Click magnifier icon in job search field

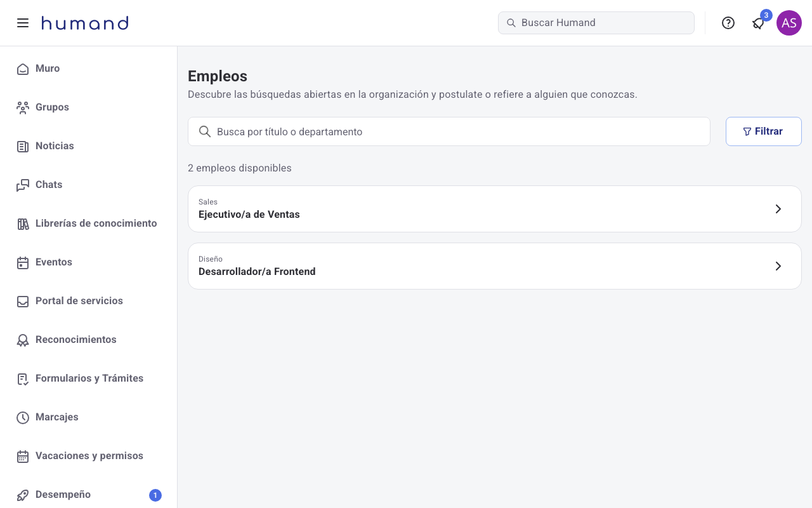[x=205, y=131]
